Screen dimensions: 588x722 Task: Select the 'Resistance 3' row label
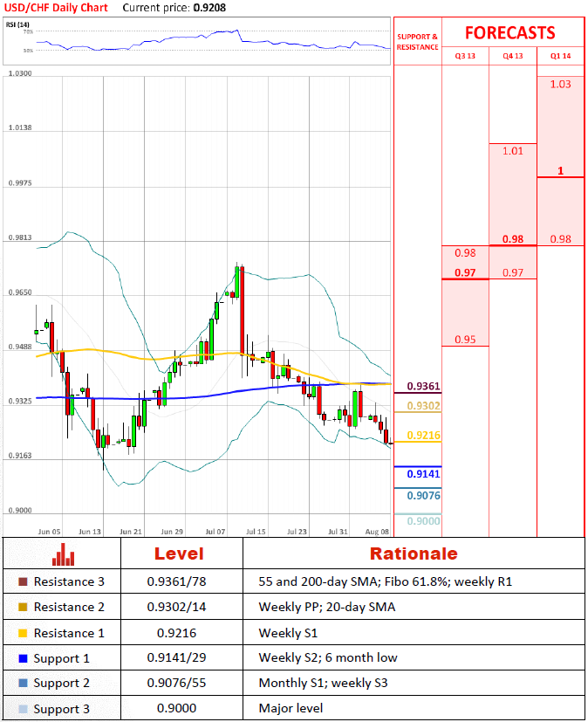[x=69, y=581]
